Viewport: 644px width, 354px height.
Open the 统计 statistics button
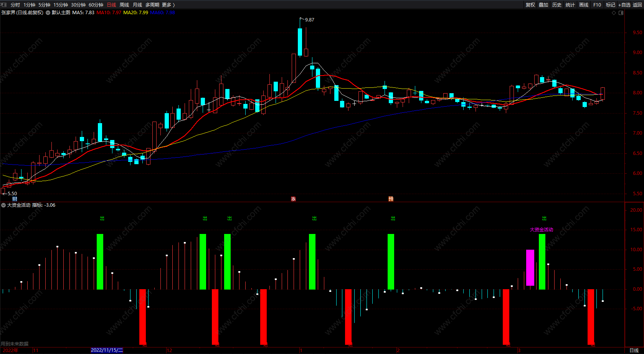(570, 5)
